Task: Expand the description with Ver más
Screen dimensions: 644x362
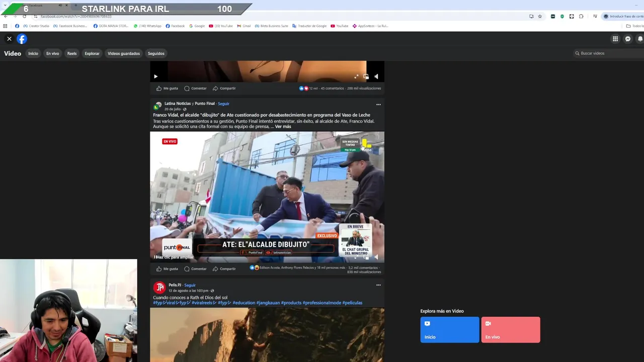Action: 283,127
